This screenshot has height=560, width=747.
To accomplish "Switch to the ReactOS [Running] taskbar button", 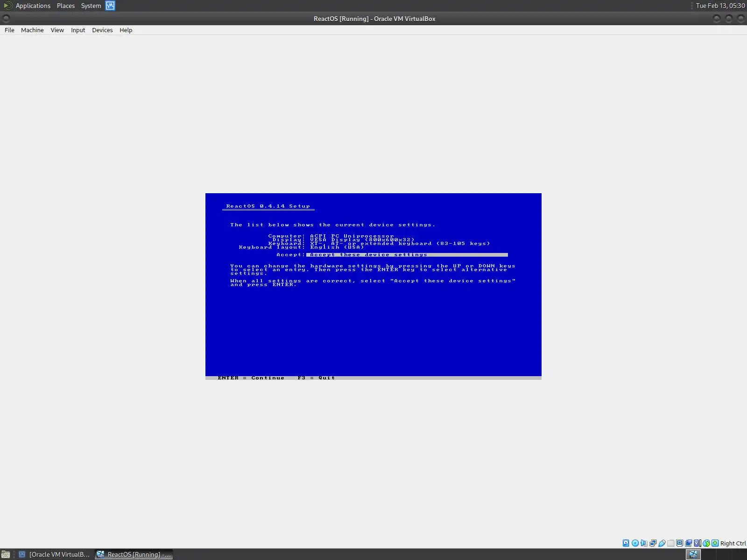I will [x=134, y=554].
